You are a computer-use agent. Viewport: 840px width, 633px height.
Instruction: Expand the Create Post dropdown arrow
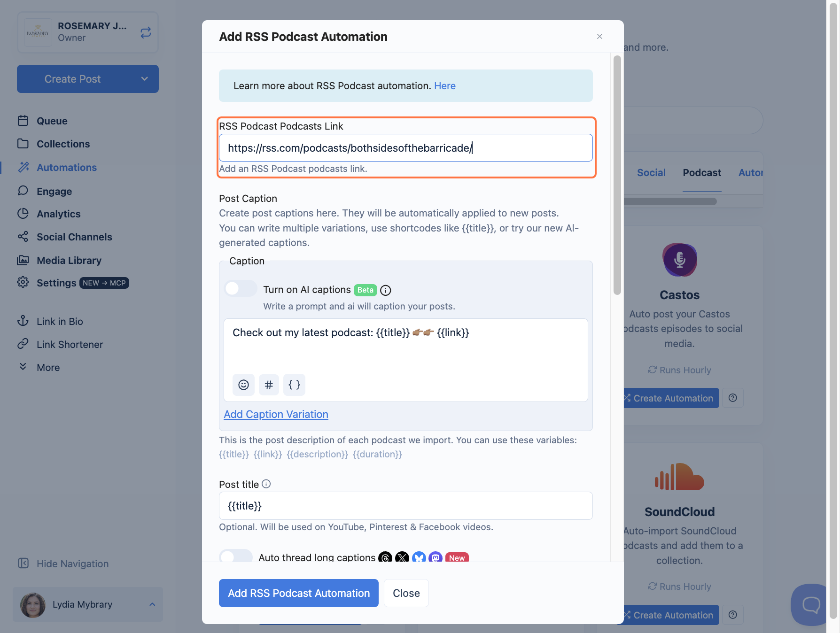click(144, 79)
